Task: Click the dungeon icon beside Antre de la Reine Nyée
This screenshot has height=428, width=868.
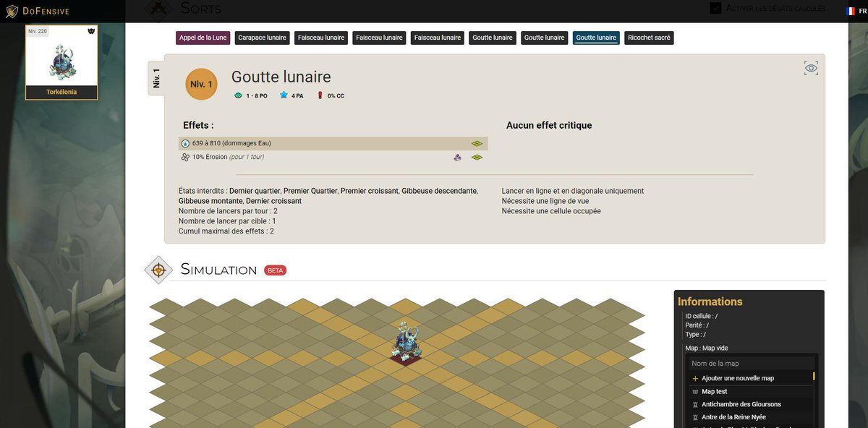Action: coord(695,417)
